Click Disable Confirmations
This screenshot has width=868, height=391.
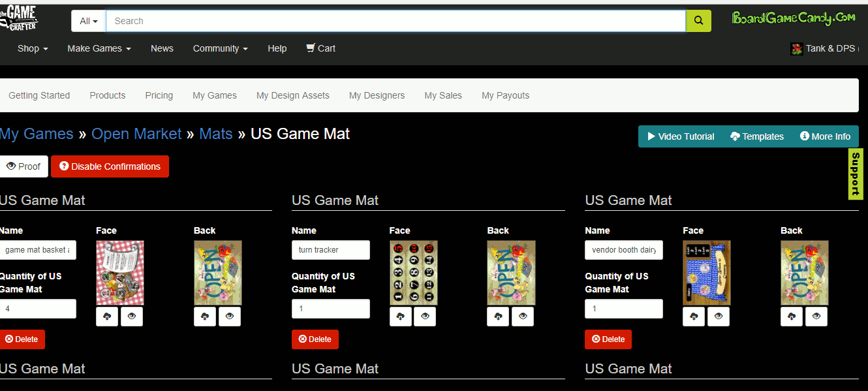pyautogui.click(x=110, y=166)
